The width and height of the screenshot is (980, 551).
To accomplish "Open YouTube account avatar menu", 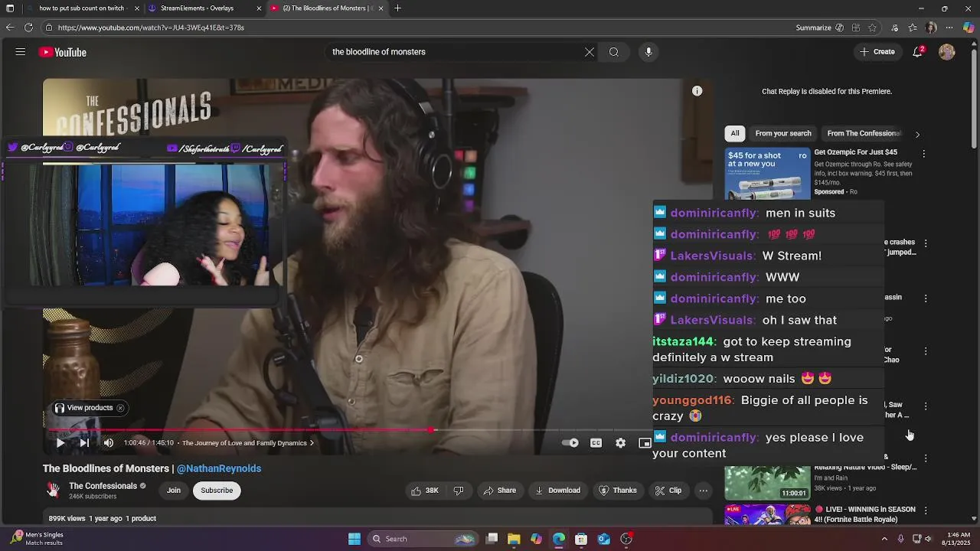I will [947, 52].
